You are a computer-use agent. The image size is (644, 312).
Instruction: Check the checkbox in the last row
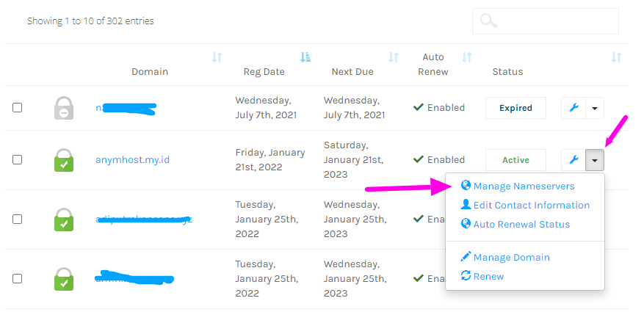(x=17, y=278)
